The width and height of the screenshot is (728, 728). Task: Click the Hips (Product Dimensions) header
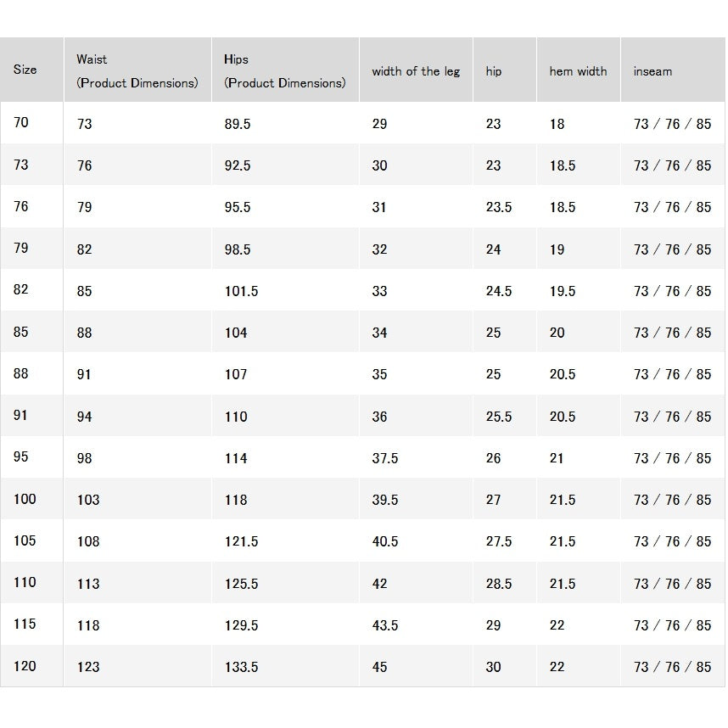(284, 71)
